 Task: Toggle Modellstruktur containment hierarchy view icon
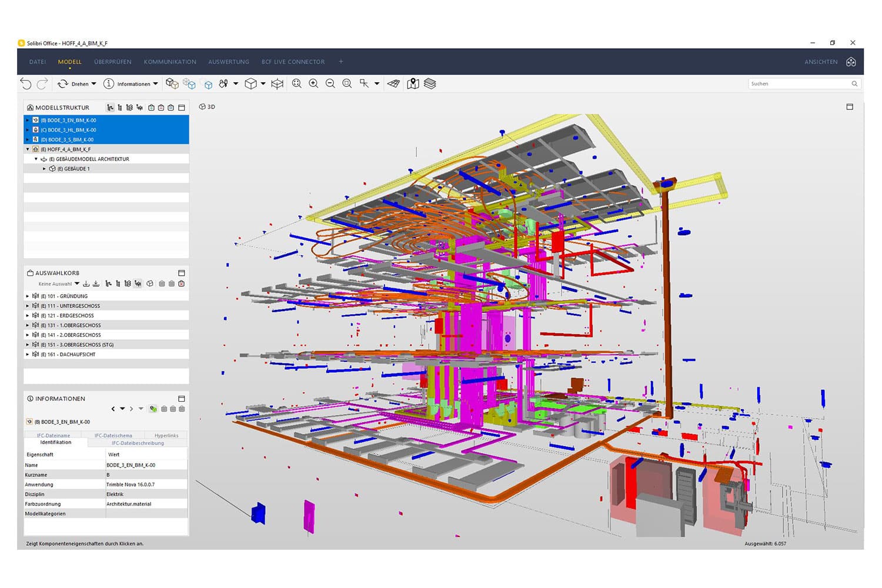[x=110, y=108]
